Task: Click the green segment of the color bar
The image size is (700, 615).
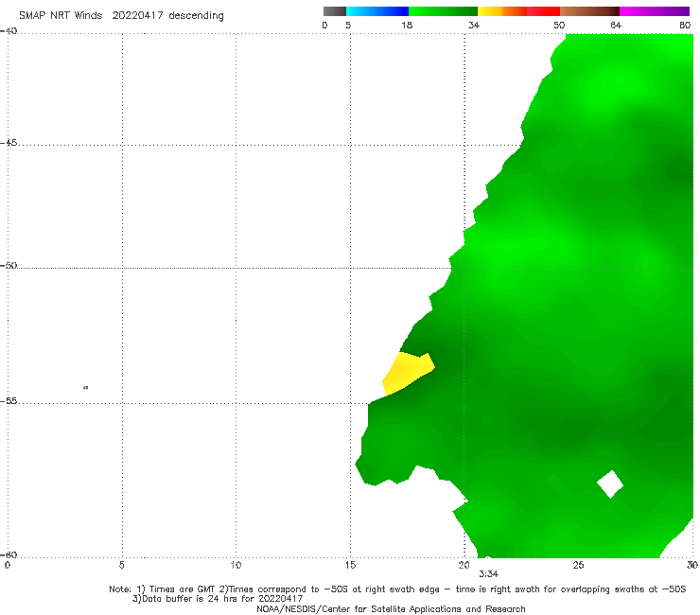Action: pyautogui.click(x=444, y=11)
